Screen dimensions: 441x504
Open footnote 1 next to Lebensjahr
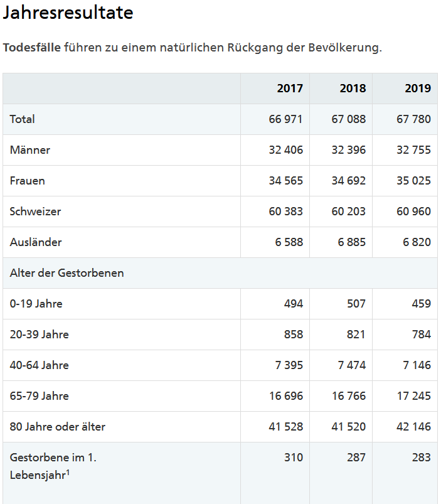pyautogui.click(x=68, y=472)
